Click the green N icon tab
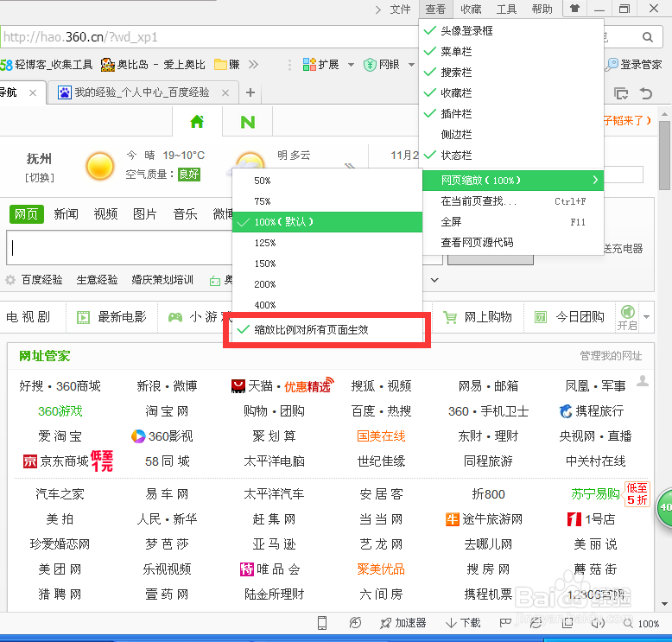672x642 pixels. pyautogui.click(x=248, y=122)
